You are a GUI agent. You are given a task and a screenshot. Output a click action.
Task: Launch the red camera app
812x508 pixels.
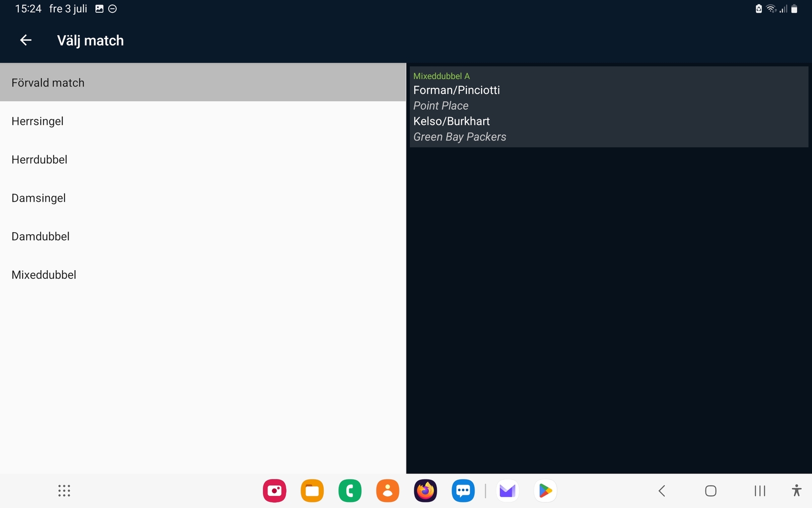pyautogui.click(x=275, y=491)
